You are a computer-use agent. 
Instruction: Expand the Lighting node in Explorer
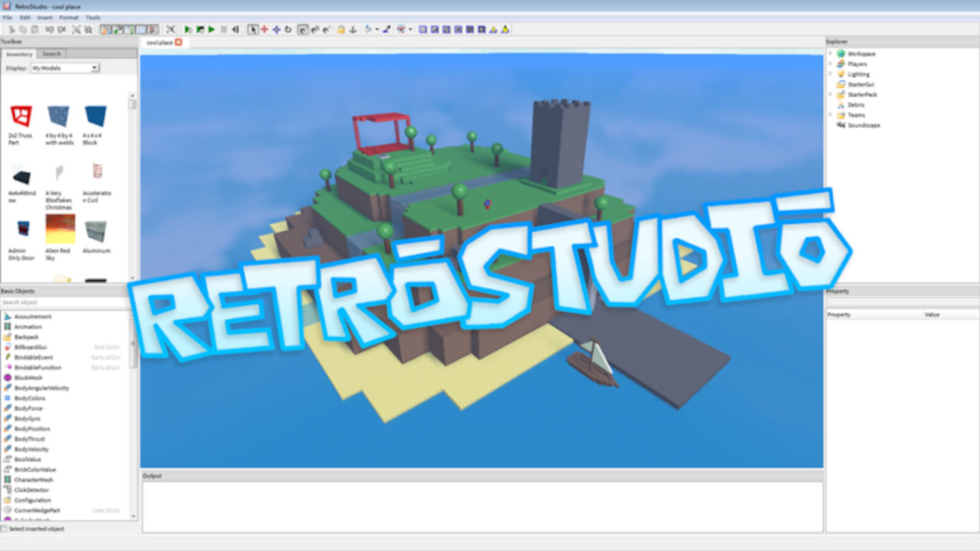(831, 74)
